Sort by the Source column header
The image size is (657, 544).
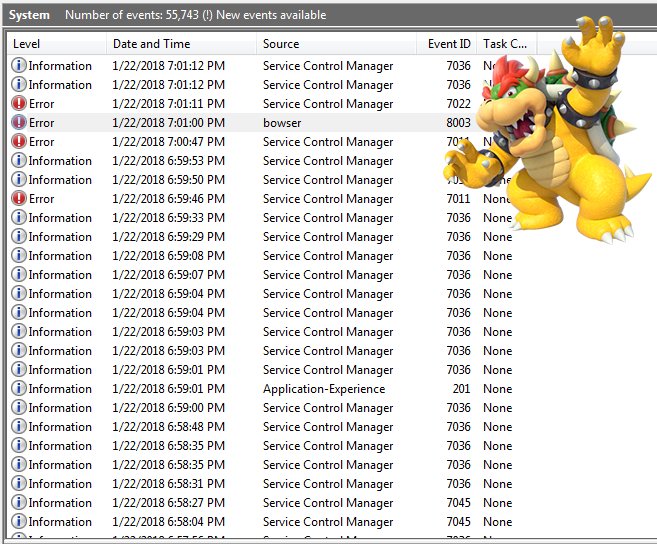coord(336,44)
